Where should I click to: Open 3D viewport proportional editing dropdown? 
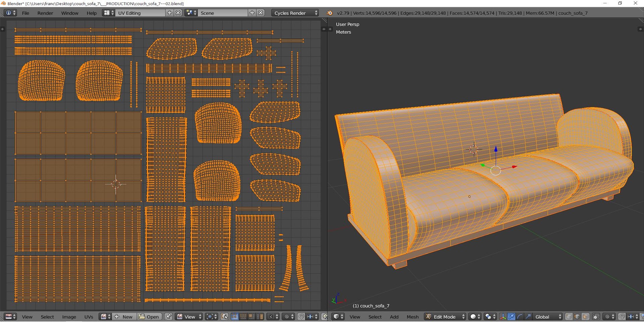coord(609,317)
